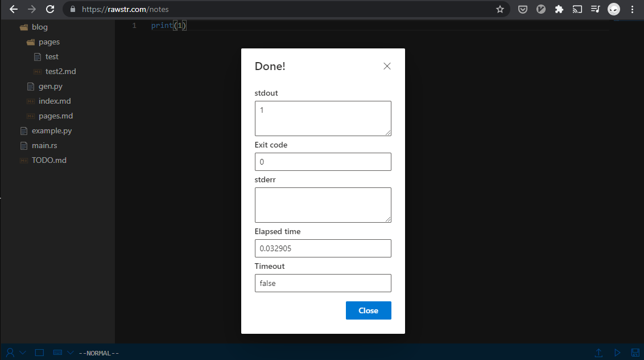
Task: Click into the stdout text area
Action: pos(323,118)
